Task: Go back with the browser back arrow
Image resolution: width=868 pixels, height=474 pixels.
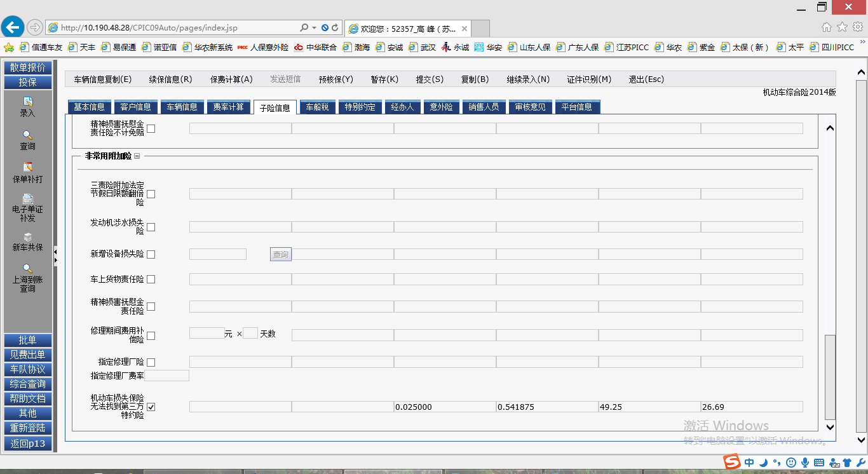Action: (x=13, y=27)
